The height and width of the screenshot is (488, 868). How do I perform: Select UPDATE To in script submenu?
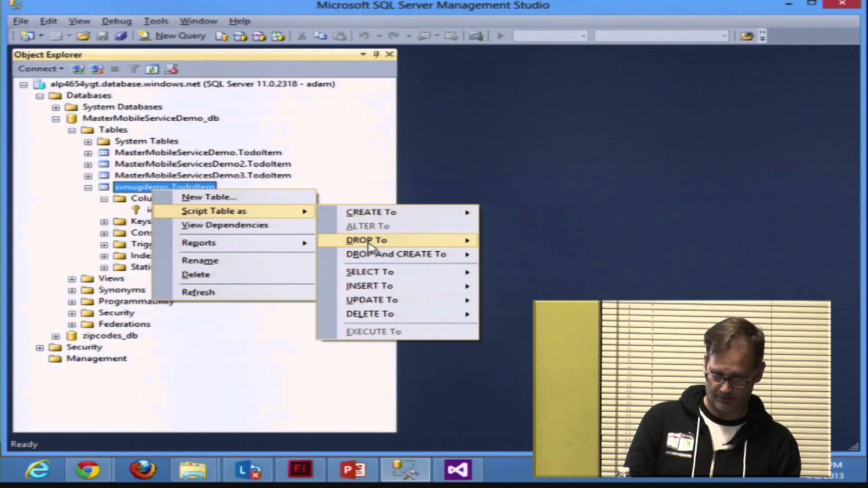pos(397,300)
